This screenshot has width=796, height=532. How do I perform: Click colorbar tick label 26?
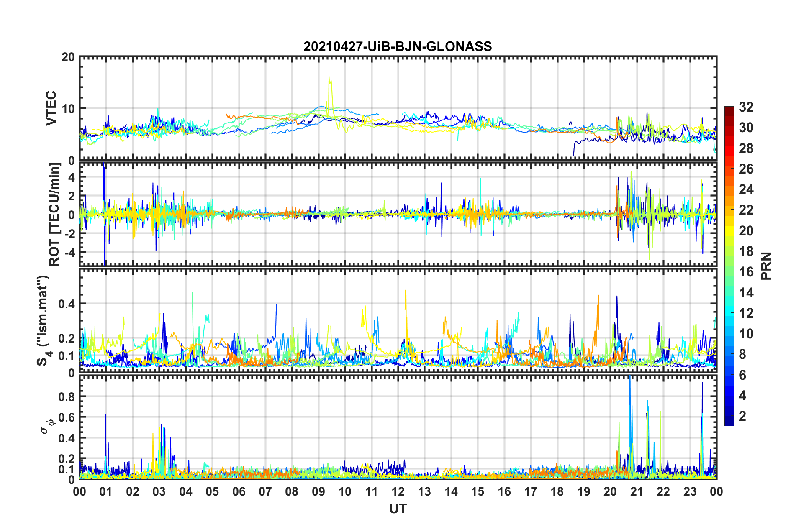tap(746, 169)
